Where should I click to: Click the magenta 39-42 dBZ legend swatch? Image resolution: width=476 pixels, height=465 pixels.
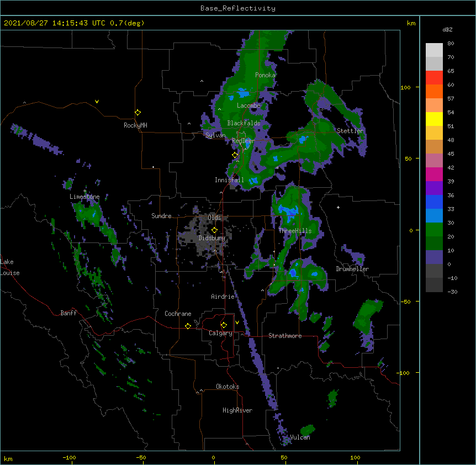(x=434, y=174)
